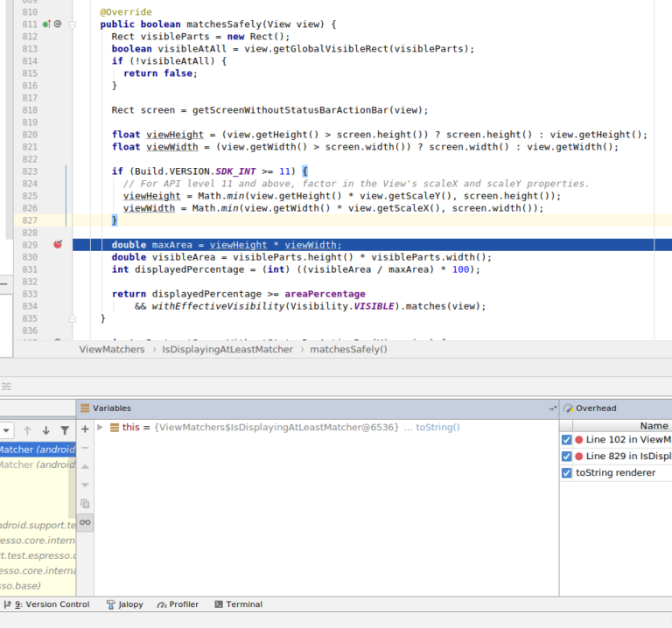Select the 'droid.support.te' stack frame

point(38,525)
